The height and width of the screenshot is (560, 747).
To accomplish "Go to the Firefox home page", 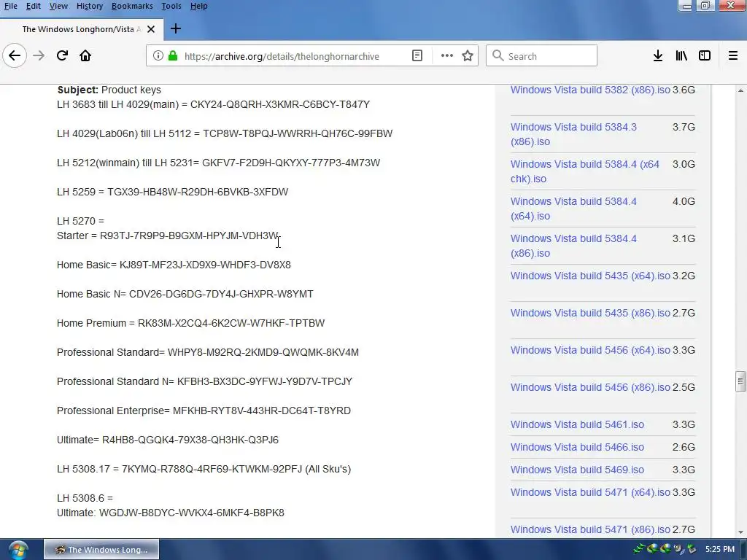I will [x=85, y=55].
